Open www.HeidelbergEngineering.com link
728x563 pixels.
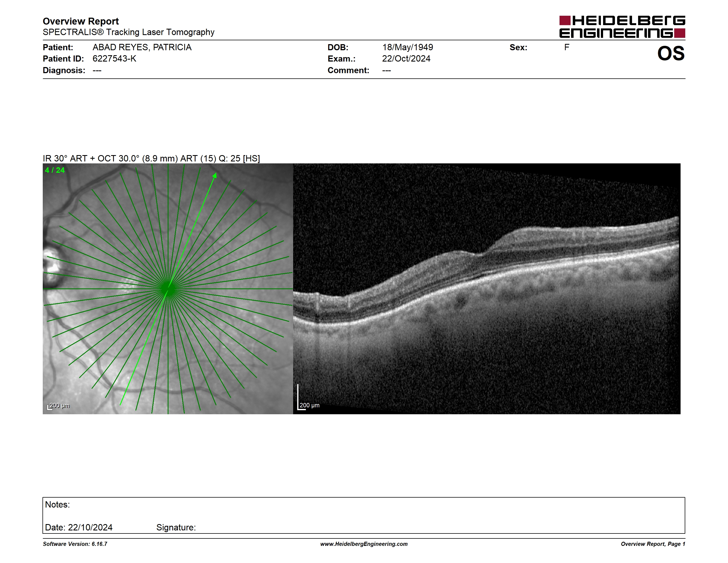click(x=364, y=544)
